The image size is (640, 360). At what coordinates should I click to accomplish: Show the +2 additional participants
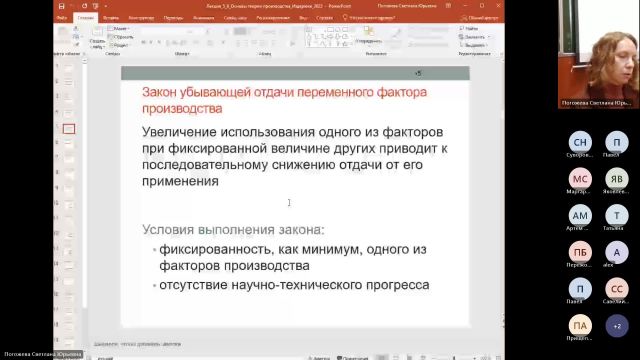(x=617, y=326)
